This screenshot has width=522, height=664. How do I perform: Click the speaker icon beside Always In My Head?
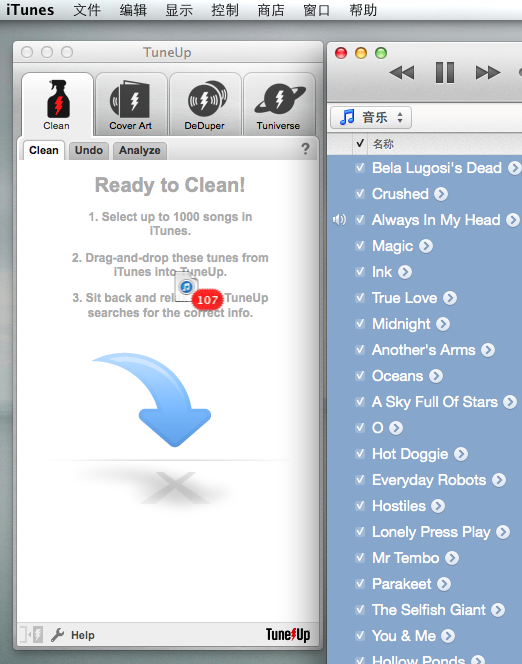[x=339, y=220]
